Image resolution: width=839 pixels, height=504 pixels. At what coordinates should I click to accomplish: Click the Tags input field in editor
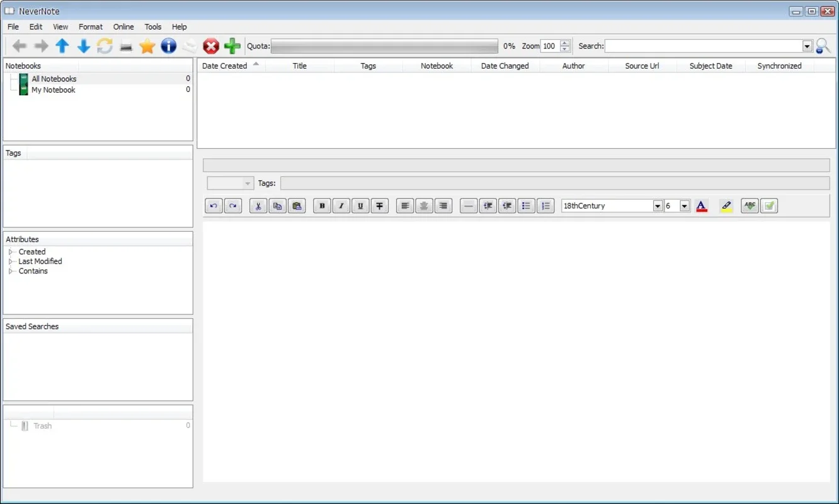pos(555,183)
